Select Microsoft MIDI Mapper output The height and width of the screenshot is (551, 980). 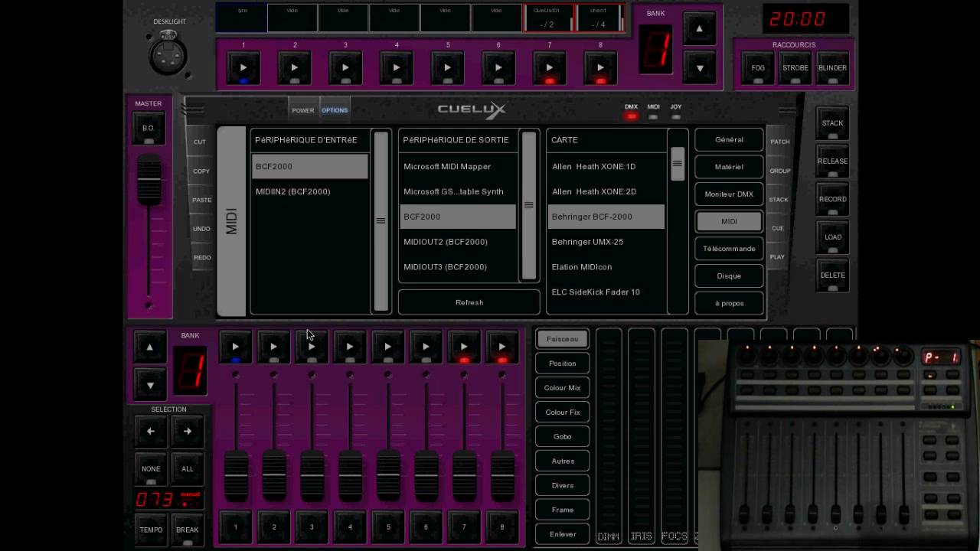[458, 166]
